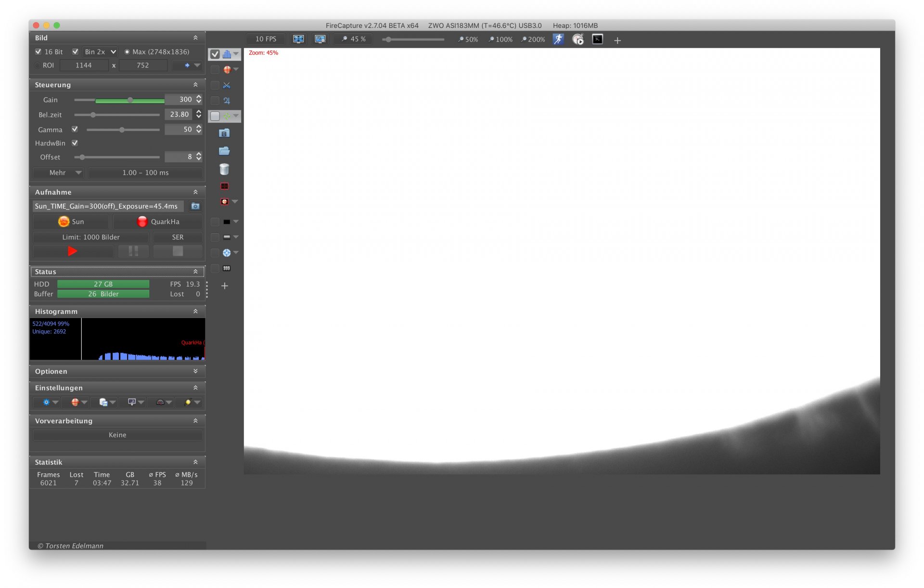Select the blue scissors cutout icon
This screenshot has height=588, width=924.
[227, 85]
